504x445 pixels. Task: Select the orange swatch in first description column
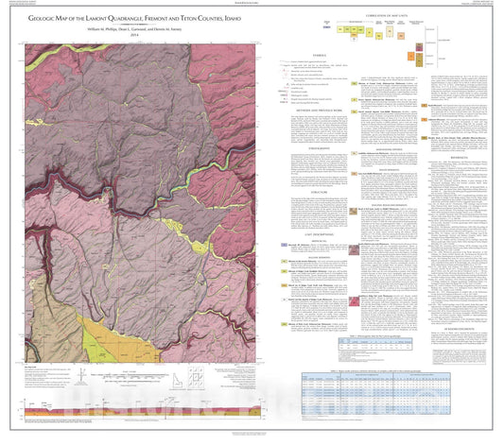(284, 285)
